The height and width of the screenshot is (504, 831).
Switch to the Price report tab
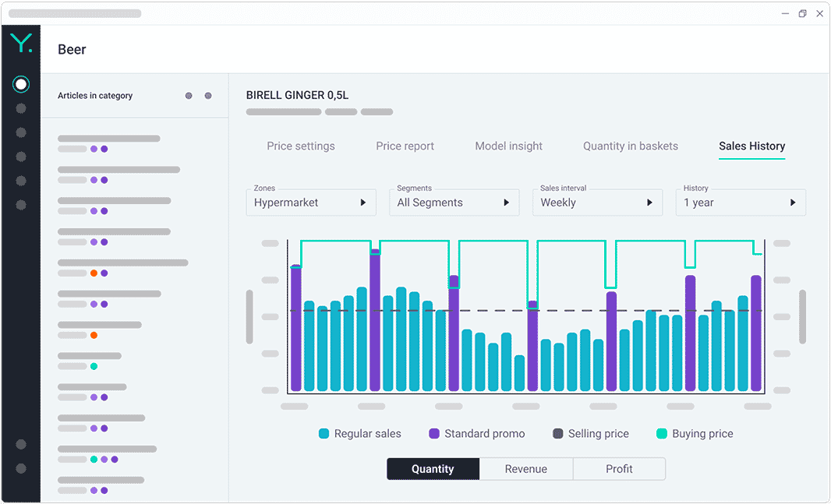(x=405, y=146)
